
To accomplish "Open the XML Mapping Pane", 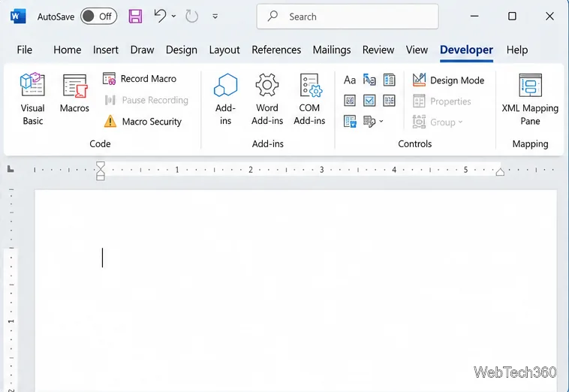I will tap(530, 98).
